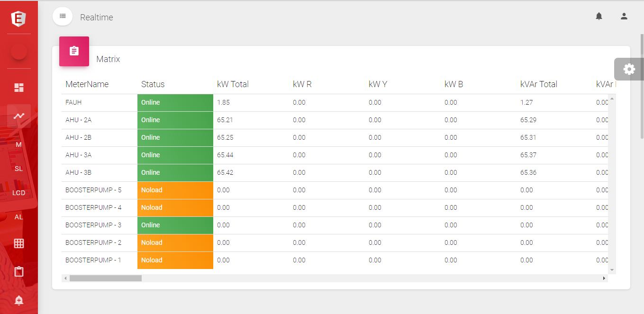Open the alarm bell add icon
The image size is (644, 314).
point(19,300)
